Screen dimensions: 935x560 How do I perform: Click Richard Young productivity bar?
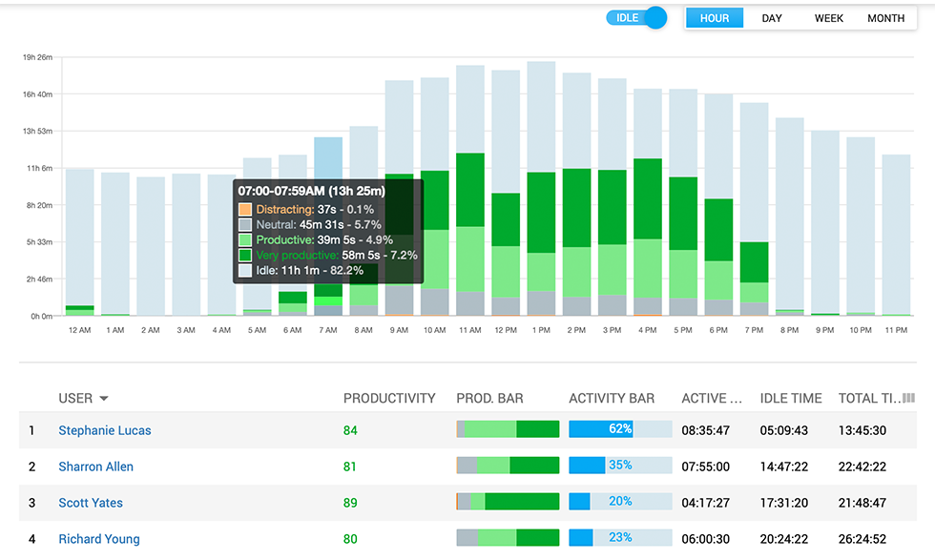[508, 537]
